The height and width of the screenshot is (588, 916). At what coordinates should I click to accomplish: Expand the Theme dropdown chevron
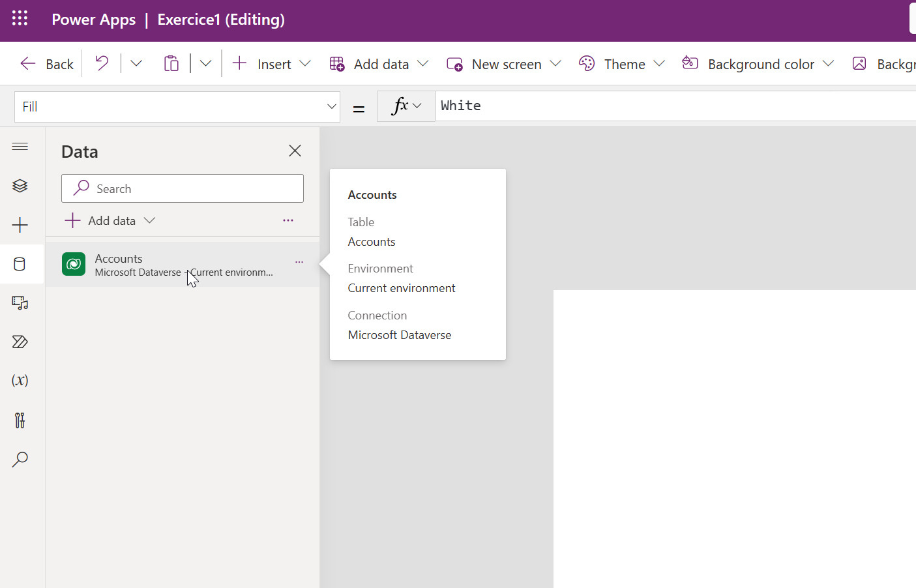click(x=659, y=63)
